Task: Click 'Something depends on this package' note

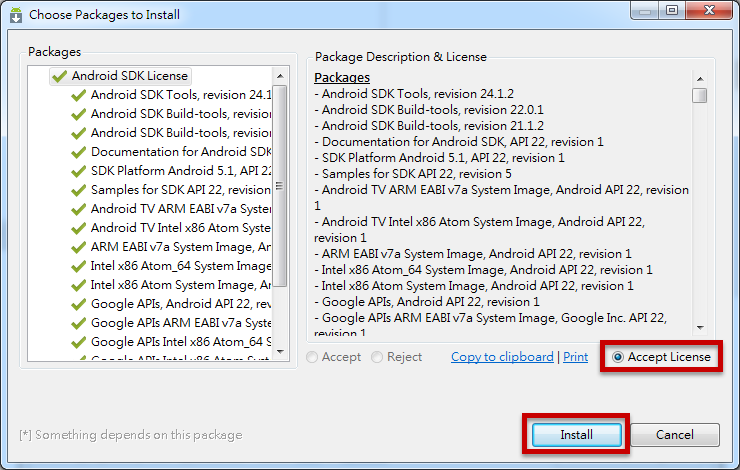Action: (x=131, y=435)
